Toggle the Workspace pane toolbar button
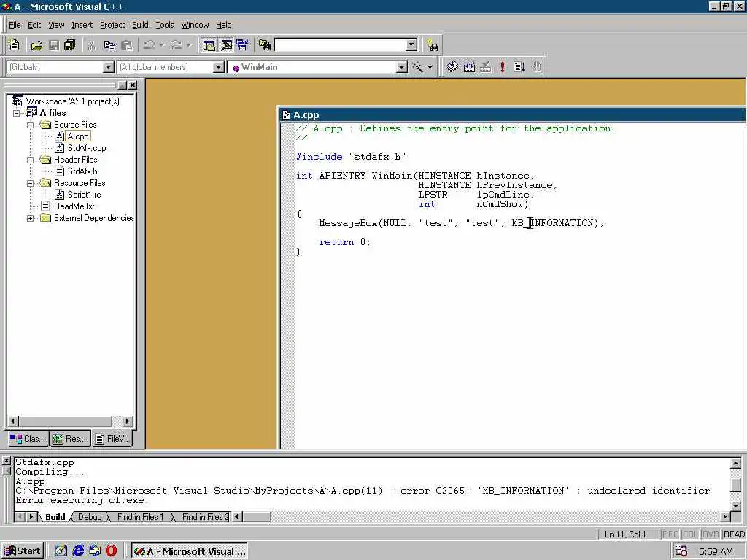The width and height of the screenshot is (747, 560). click(x=209, y=45)
